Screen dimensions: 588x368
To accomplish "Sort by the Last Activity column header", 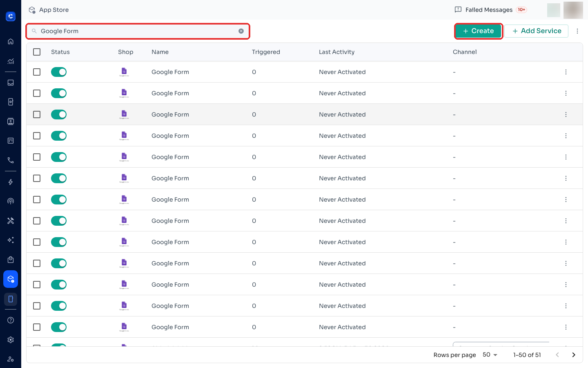I will click(x=336, y=52).
